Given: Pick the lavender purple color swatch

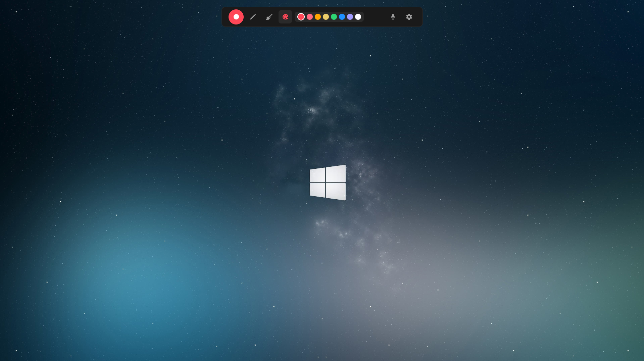Looking at the screenshot, I should tap(350, 17).
